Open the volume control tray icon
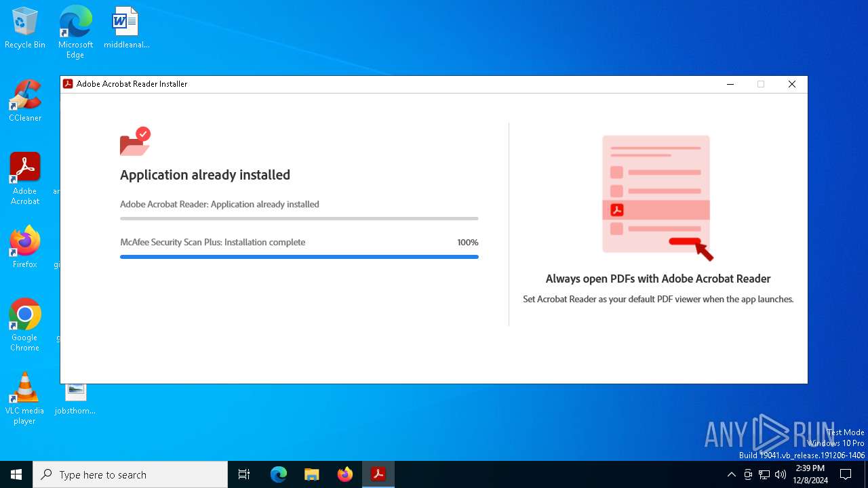Screen dimensions: 868x488 click(781, 474)
